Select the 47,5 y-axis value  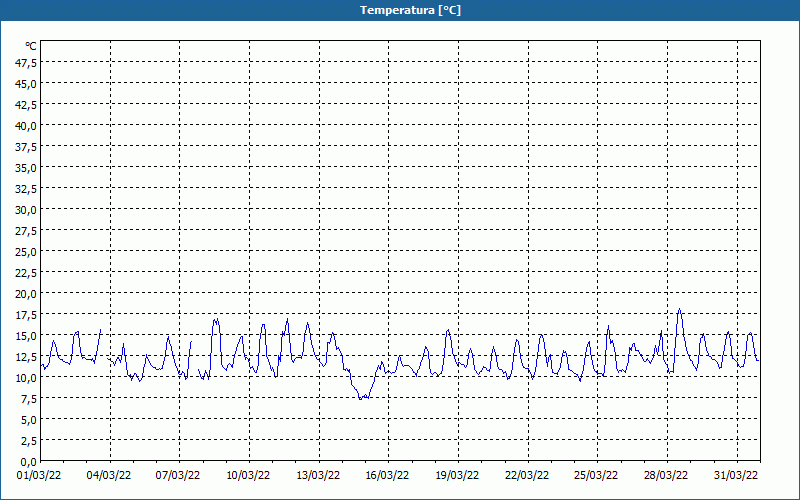pyautogui.click(x=27, y=62)
